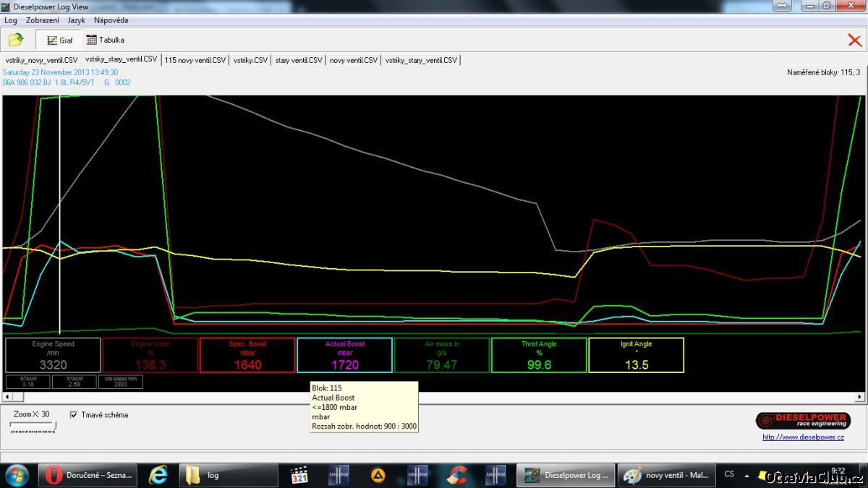868x488 pixels.
Task: Toggle the Spec. Boost channel box
Action: [x=247, y=355]
